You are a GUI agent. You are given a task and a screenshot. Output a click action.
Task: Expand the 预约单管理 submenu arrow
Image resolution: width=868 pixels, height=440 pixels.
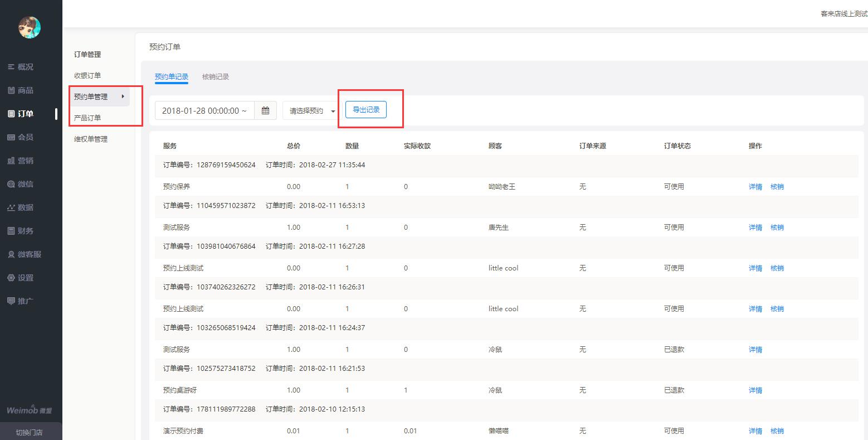coord(123,96)
